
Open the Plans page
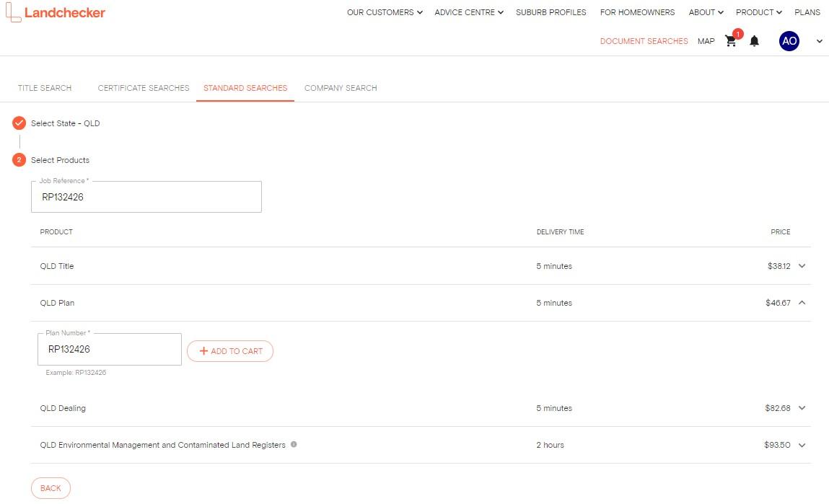point(807,12)
